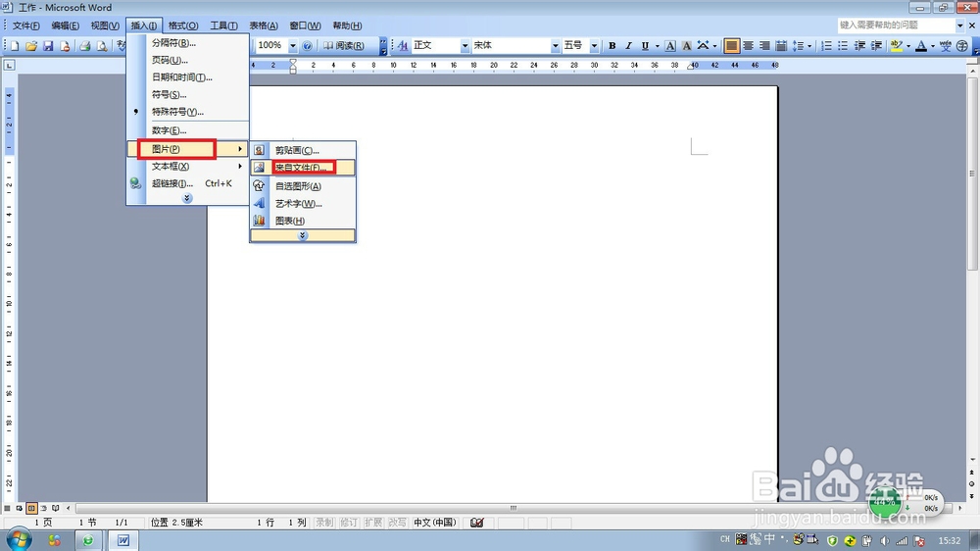
Task: Expand the font color dropdown arrow
Action: (933, 46)
